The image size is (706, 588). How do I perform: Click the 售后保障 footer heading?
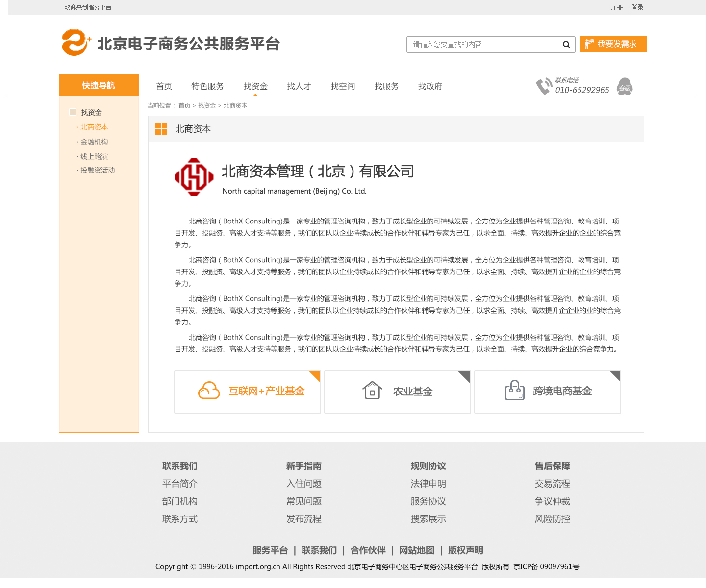[553, 466]
